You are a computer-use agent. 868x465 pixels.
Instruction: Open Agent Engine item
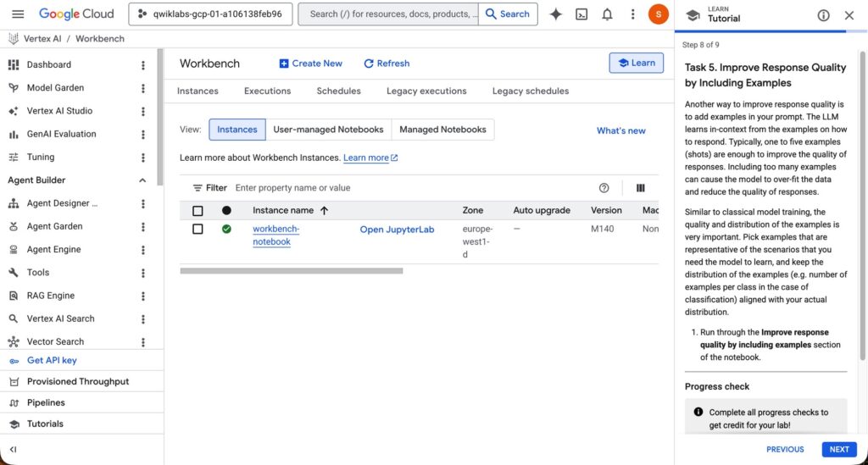coord(53,249)
